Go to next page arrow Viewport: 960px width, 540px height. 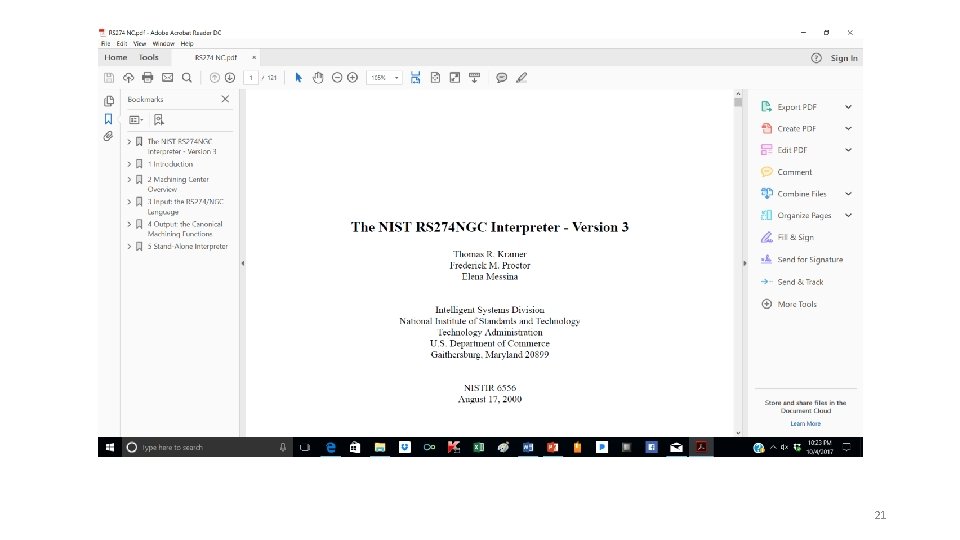point(230,78)
